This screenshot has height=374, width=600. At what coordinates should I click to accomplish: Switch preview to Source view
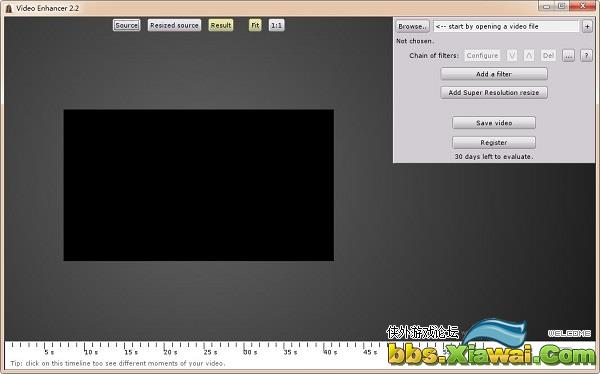[x=126, y=25]
